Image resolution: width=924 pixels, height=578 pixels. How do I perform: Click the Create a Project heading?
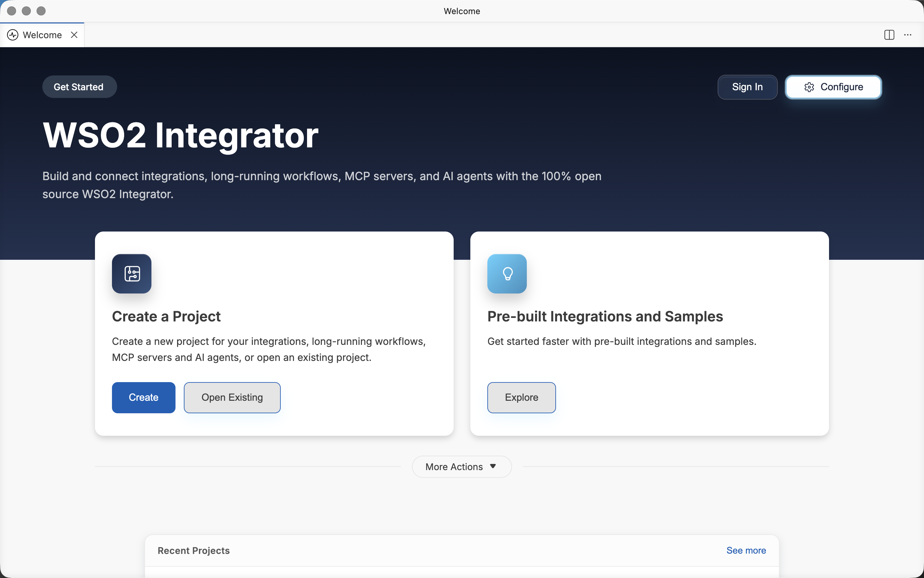[166, 317]
